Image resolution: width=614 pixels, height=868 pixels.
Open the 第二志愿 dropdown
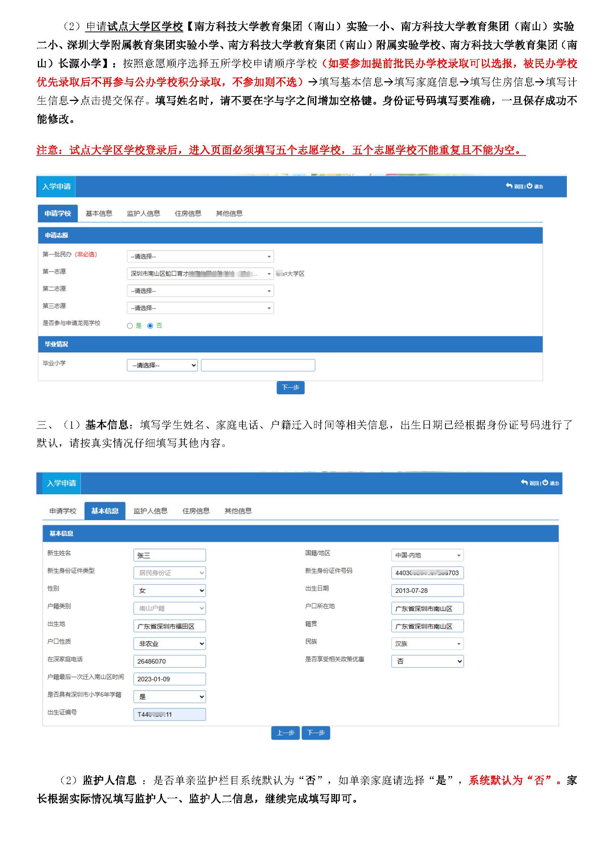pyautogui.click(x=200, y=291)
